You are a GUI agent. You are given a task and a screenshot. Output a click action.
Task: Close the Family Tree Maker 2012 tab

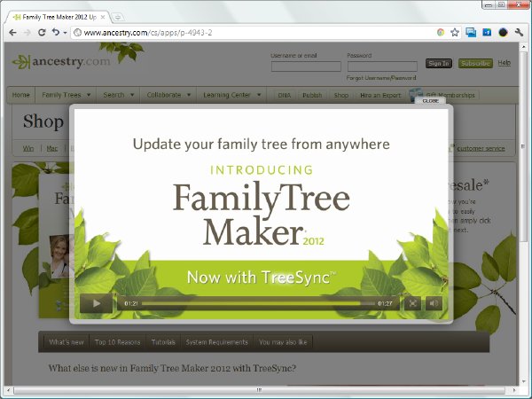pyautogui.click(x=103, y=17)
